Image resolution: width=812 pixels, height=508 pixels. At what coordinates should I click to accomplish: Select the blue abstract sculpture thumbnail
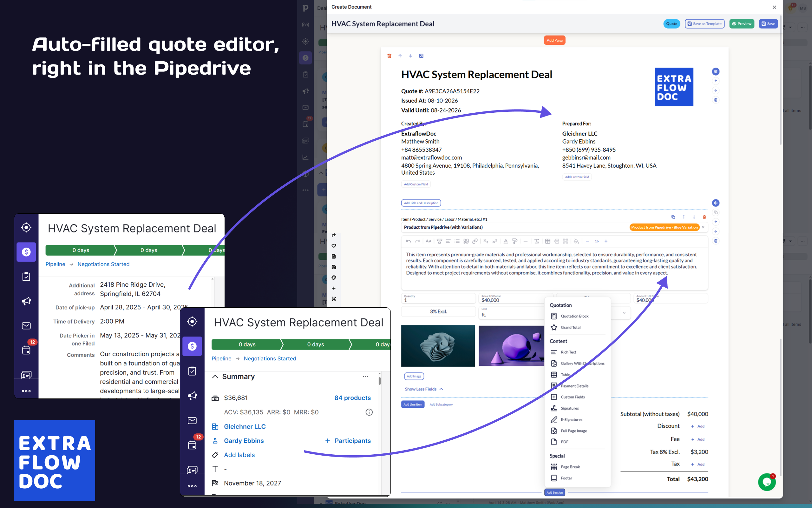(438, 346)
